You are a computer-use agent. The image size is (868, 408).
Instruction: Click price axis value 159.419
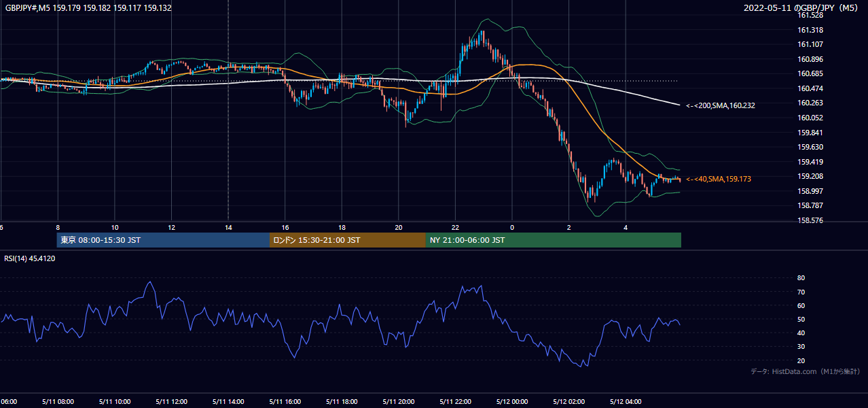[x=810, y=162]
